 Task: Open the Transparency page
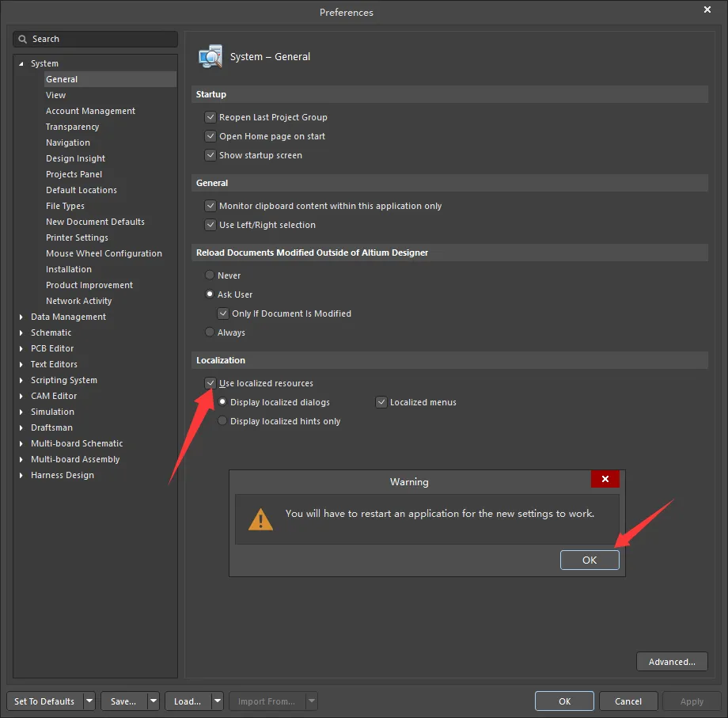[x=73, y=127]
